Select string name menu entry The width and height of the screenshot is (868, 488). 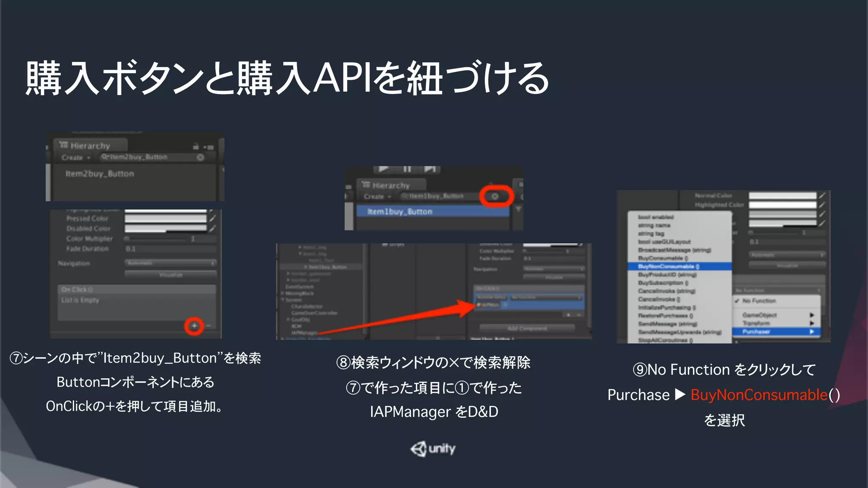(x=679, y=225)
